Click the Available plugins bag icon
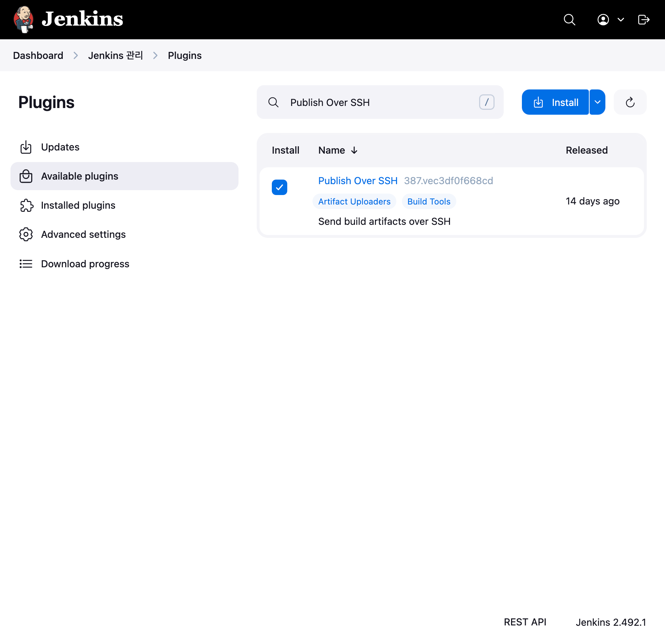665x644 pixels. [x=26, y=176]
